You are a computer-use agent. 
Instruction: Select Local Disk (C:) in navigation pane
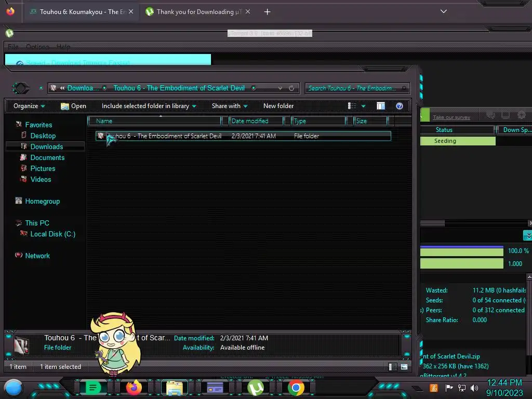tap(52, 234)
